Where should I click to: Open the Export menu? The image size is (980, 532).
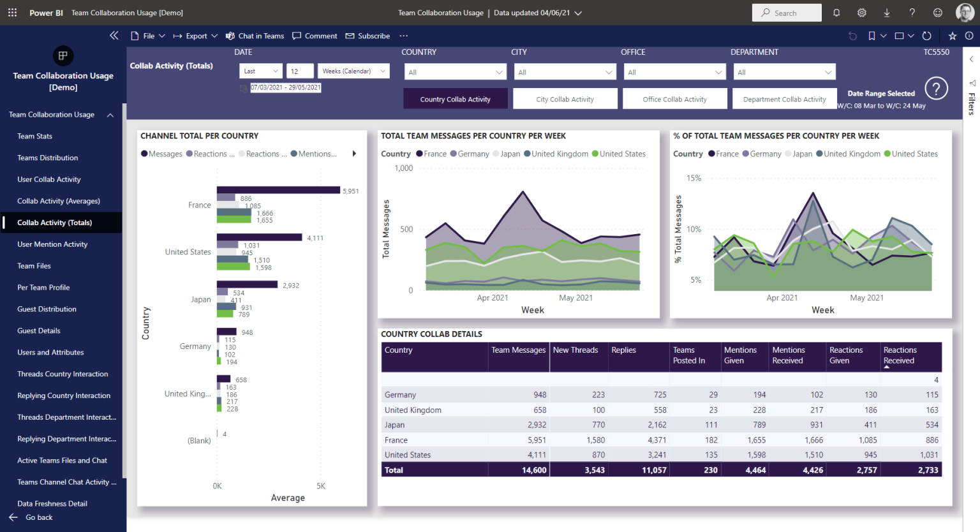tap(195, 36)
